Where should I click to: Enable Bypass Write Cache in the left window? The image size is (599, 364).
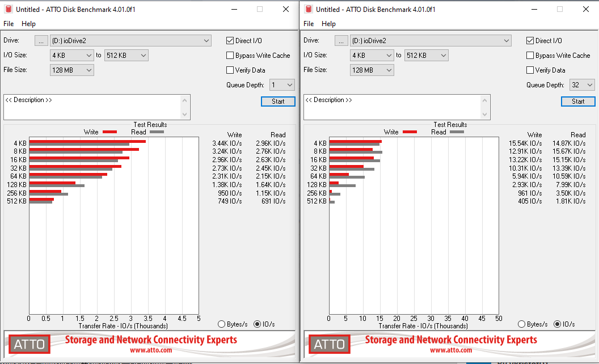(230, 56)
